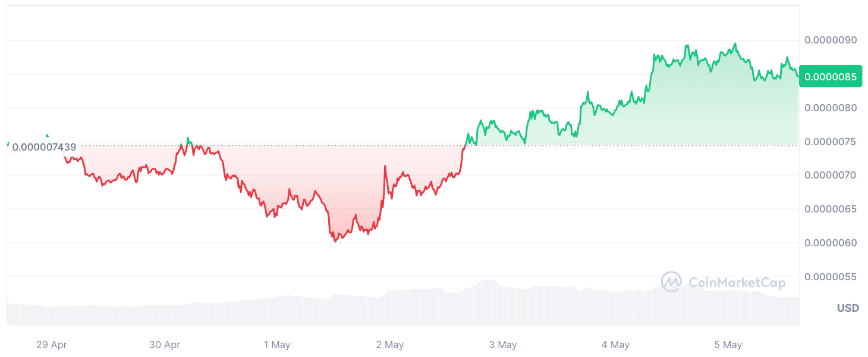This screenshot has height=357, width=868.
Task: Click the 0.0000060 price axis label
Action: pos(831,243)
